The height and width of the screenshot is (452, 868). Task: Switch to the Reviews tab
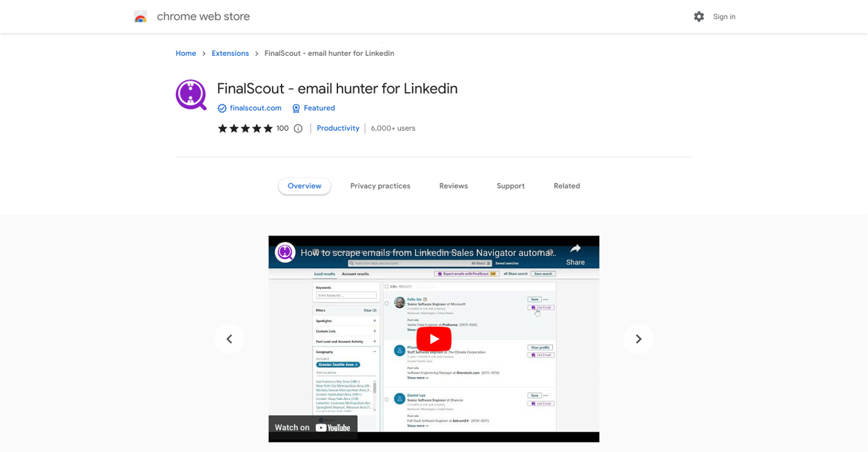coord(454,186)
